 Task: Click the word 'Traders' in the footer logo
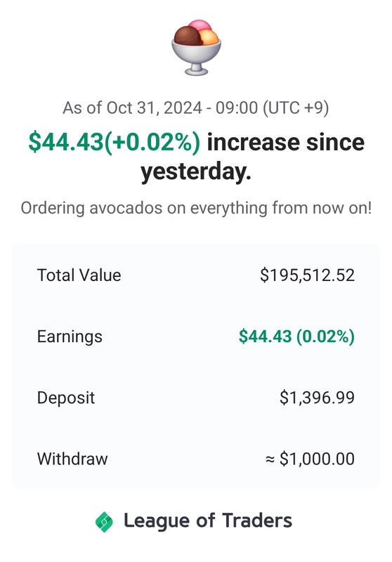257,521
